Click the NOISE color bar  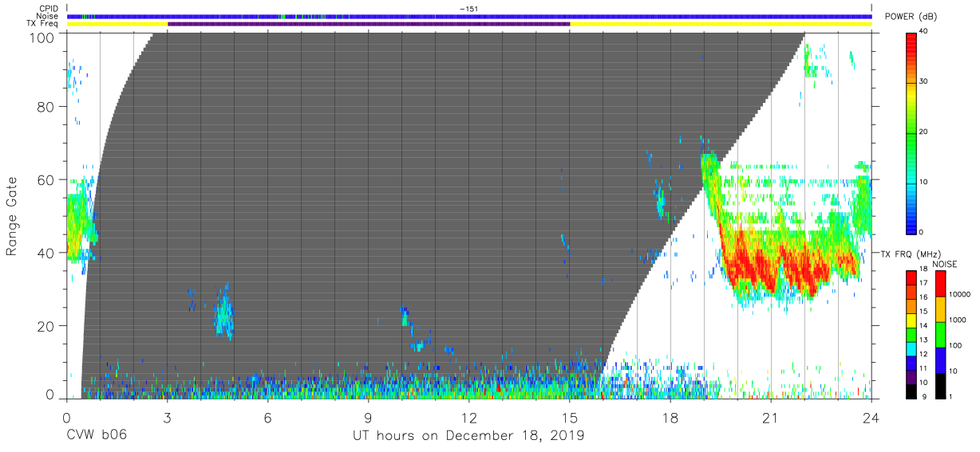(x=941, y=334)
